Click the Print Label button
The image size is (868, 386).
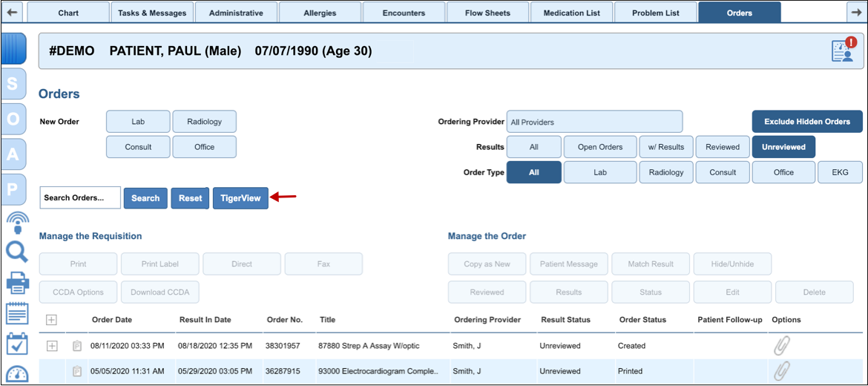[x=160, y=264]
